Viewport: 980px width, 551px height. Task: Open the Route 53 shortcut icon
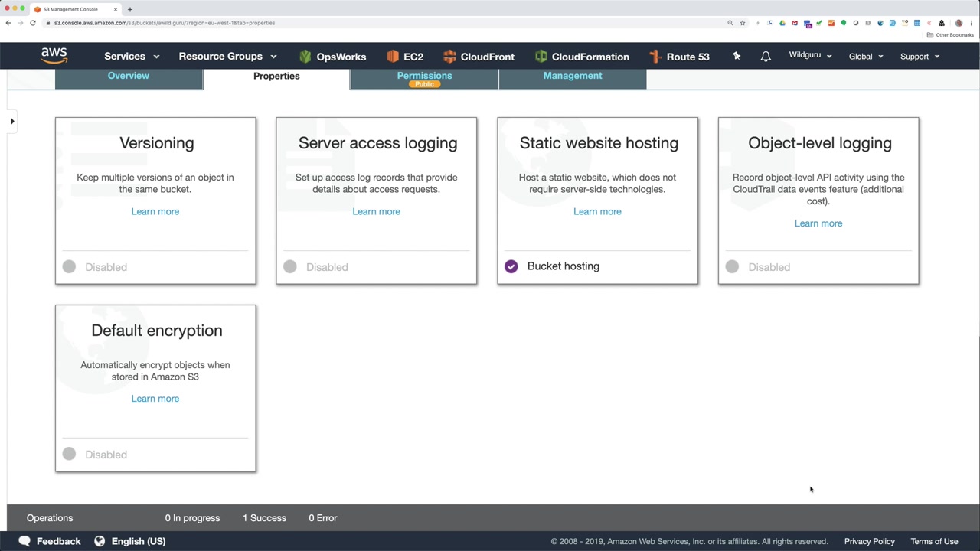[x=655, y=57]
